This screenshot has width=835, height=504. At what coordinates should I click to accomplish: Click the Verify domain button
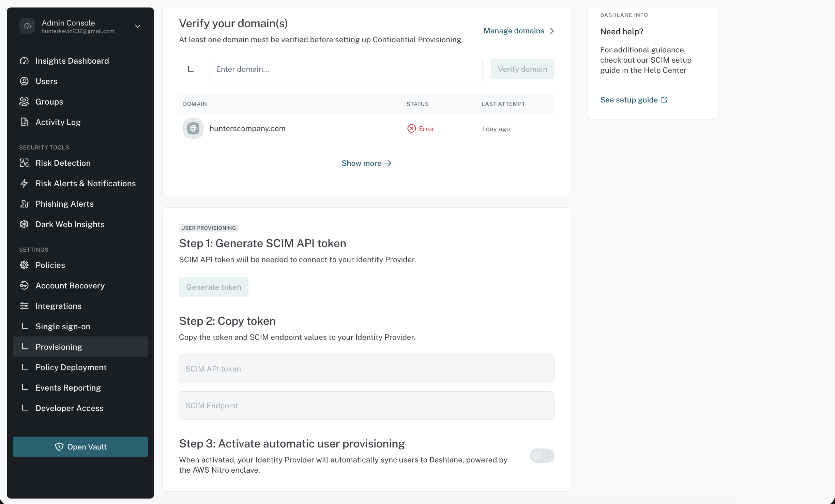522,69
